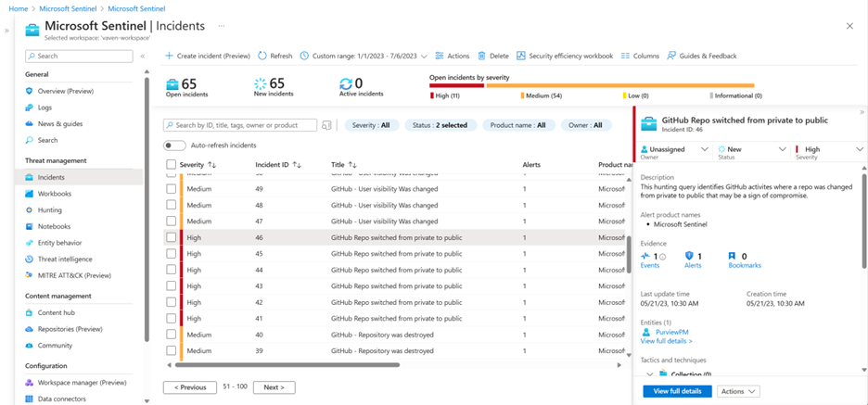Click the Data connectors grid icon
Screen dimensions: 868x405
click(30, 399)
